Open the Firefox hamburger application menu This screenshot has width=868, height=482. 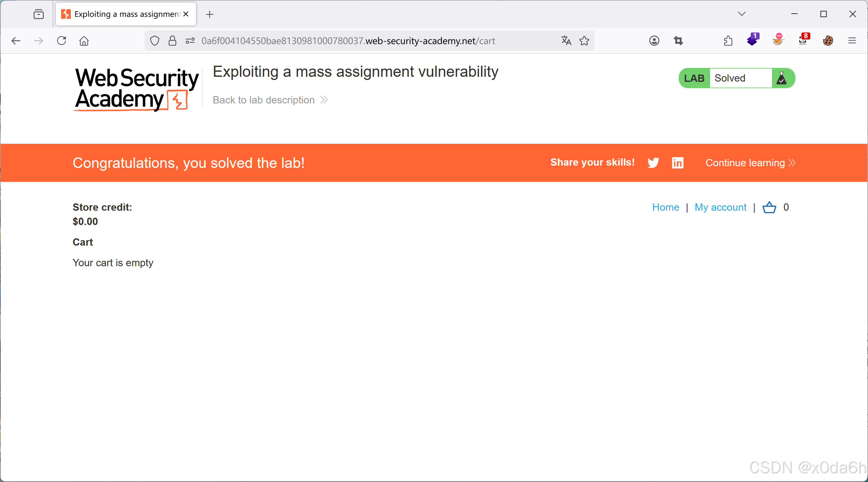[x=852, y=41]
